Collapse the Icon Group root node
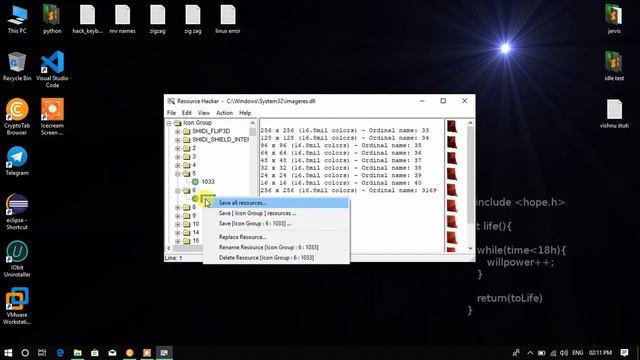 [x=169, y=122]
